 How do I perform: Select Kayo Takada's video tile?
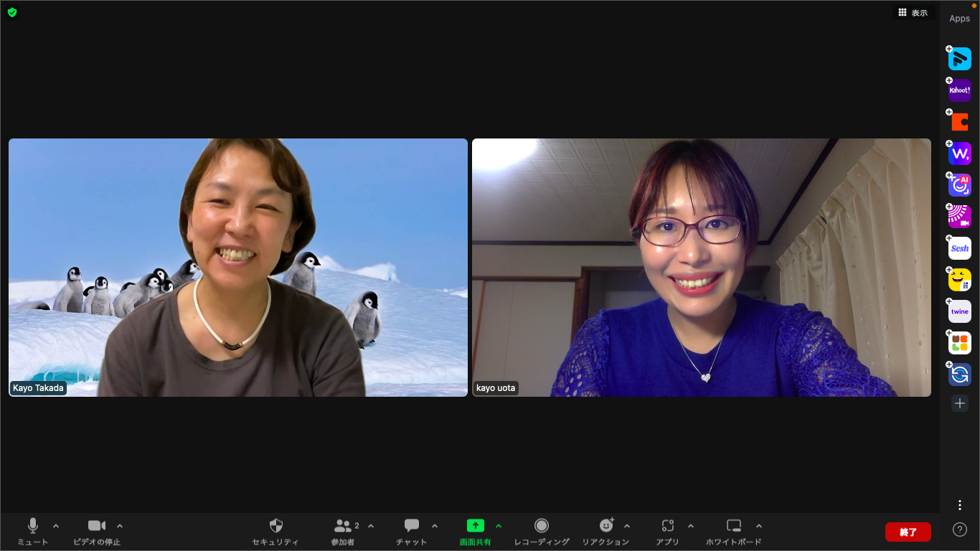coord(237,267)
